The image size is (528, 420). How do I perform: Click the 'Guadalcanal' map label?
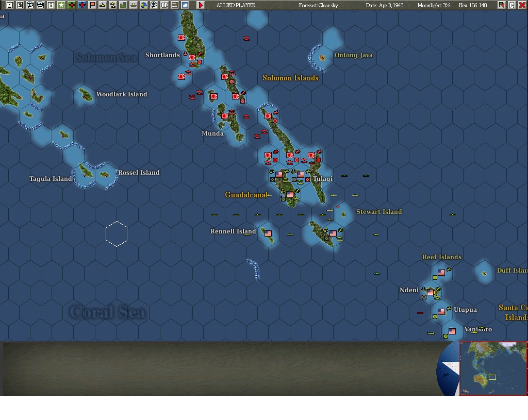point(246,194)
